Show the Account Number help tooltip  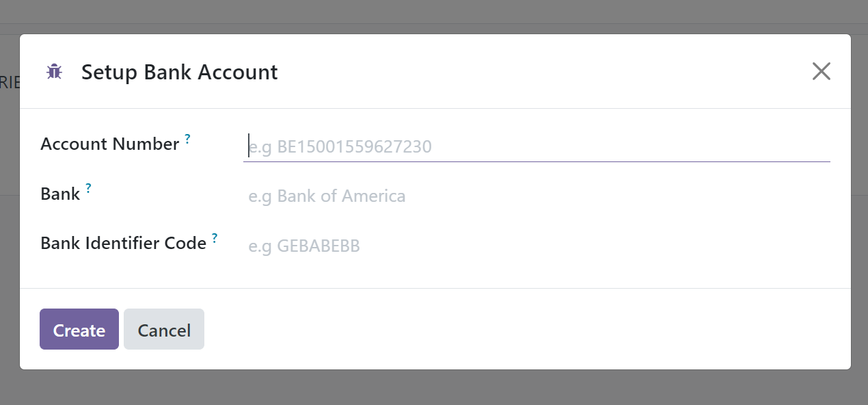(188, 139)
